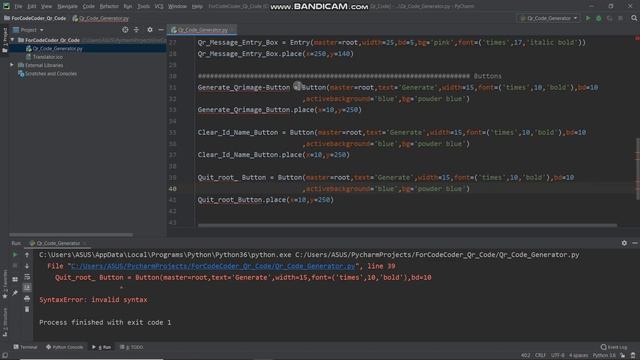Open the Navigate menu
Image resolution: width=640 pixels, height=360 pixels.
(x=67, y=7)
